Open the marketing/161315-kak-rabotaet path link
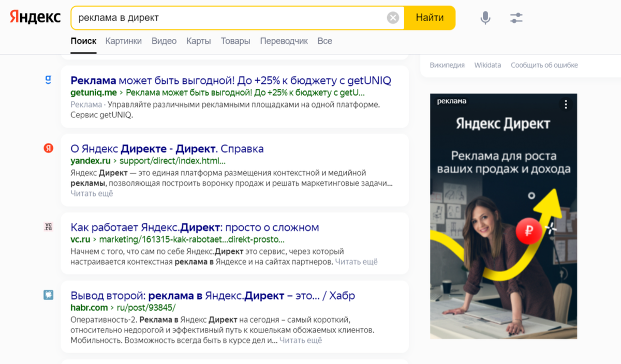Image resolution: width=621 pixels, height=364 pixels. click(192, 239)
